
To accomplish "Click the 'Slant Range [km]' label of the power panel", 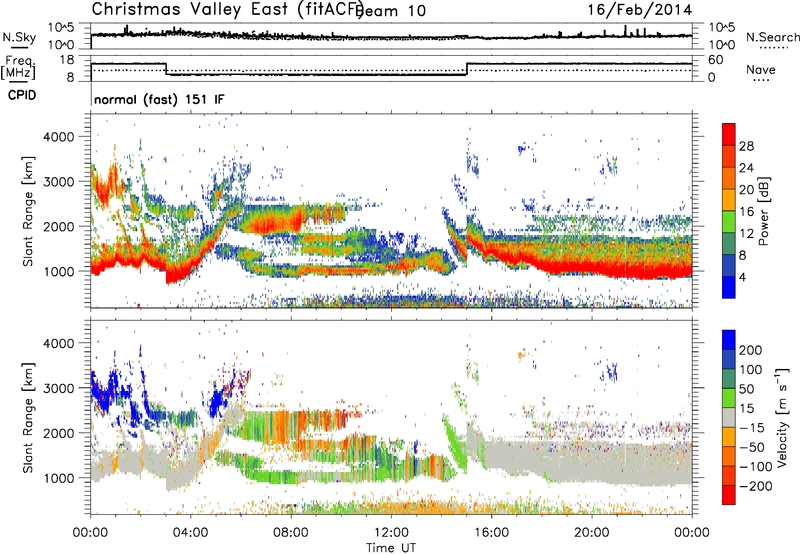I will click(x=28, y=211).
